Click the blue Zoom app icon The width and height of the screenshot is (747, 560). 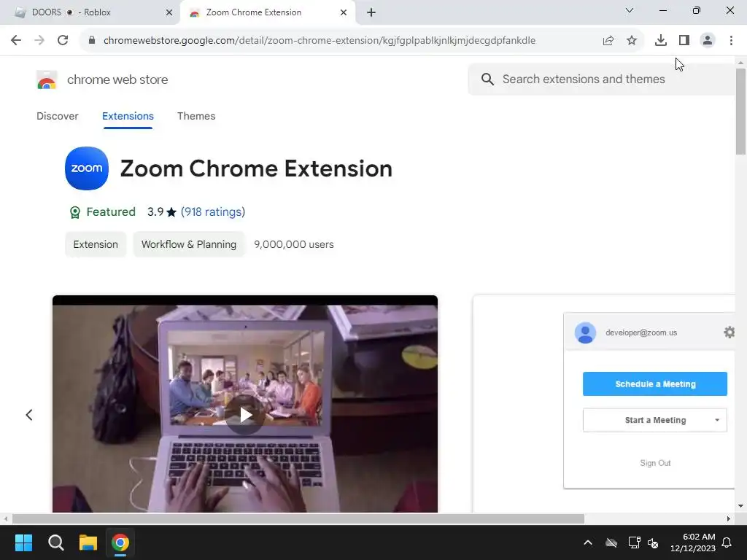87,168
